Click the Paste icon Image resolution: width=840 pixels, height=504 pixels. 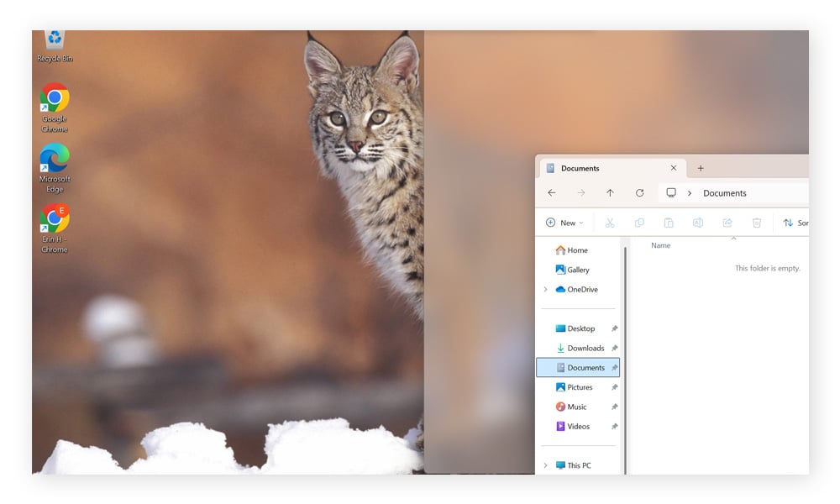pos(669,222)
